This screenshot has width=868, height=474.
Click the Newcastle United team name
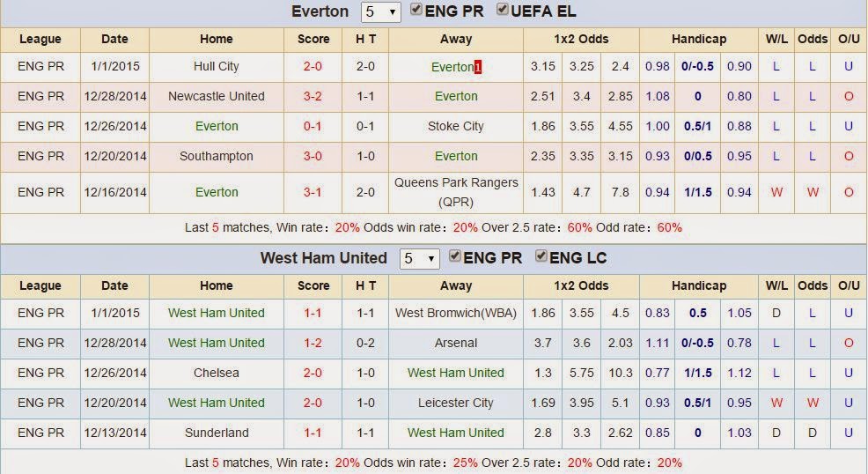pos(217,96)
